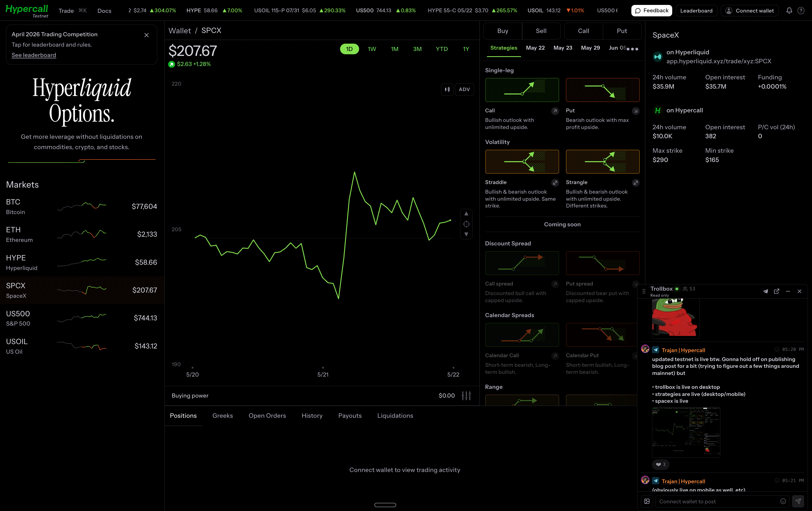This screenshot has height=511, width=812.
Task: Click the arrow icon beside Put strategy
Action: coord(636,111)
